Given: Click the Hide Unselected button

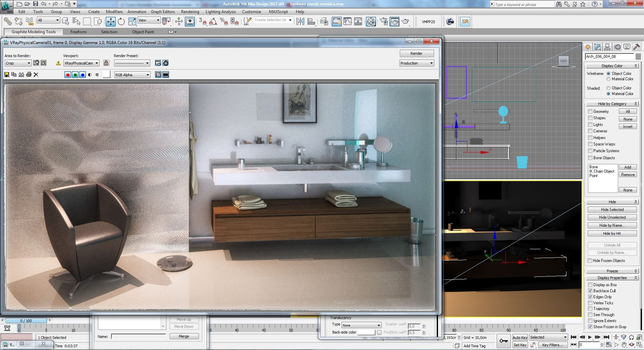Looking at the screenshot, I should (612, 217).
